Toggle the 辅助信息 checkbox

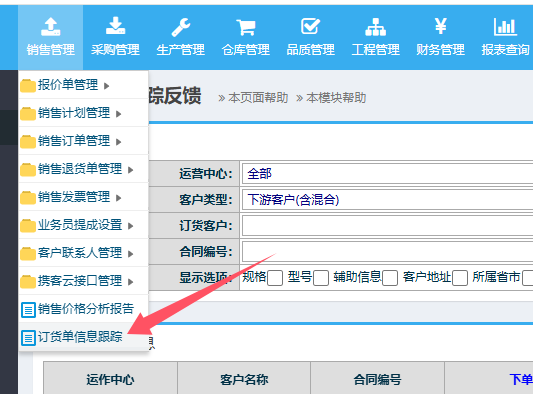click(390, 278)
